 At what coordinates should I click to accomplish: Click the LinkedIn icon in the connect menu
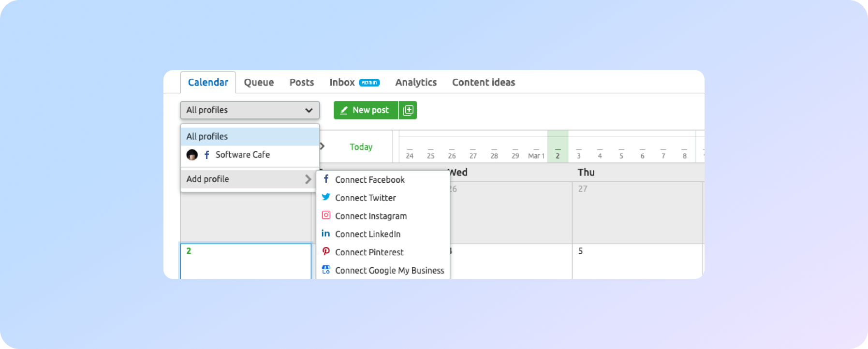pyautogui.click(x=326, y=233)
